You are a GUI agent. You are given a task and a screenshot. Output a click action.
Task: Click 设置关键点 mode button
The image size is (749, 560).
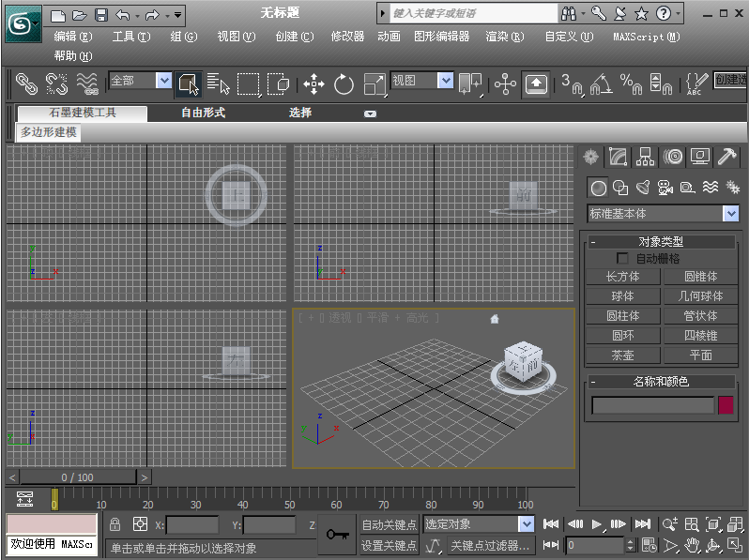(x=389, y=545)
